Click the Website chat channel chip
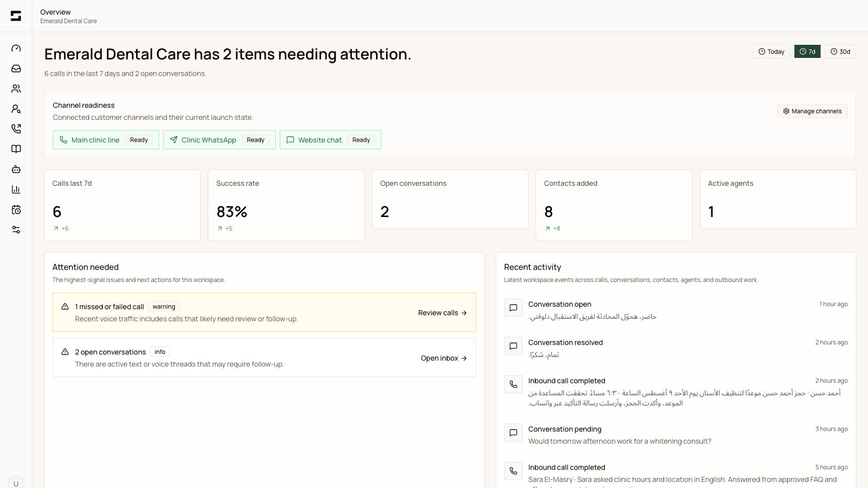This screenshot has width=868, height=488. (331, 140)
